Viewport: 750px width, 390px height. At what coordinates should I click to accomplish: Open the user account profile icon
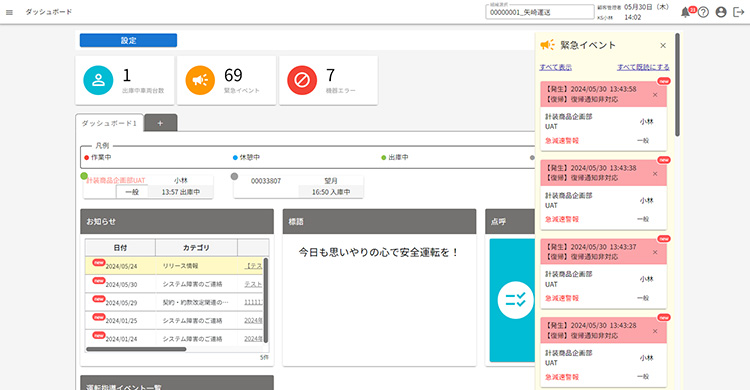point(721,12)
